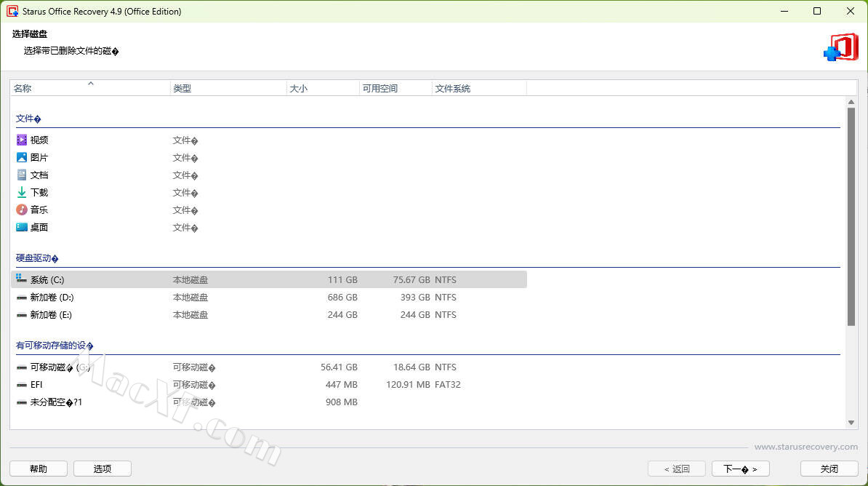Viewport: 868px width, 486px height.
Task: Click the 686 GB size value
Action: pos(342,298)
